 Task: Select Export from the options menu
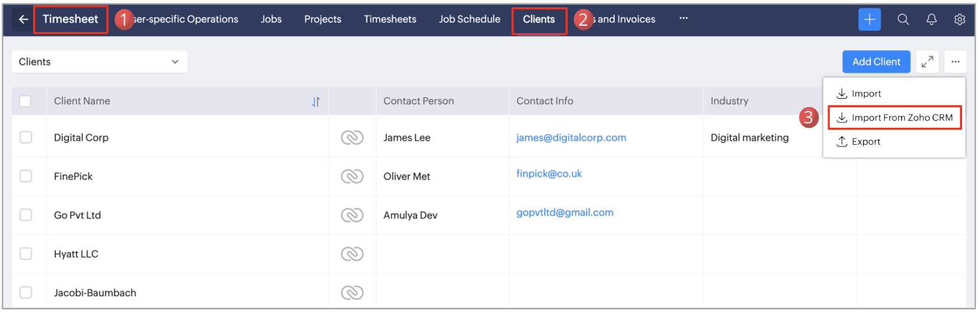(x=865, y=142)
